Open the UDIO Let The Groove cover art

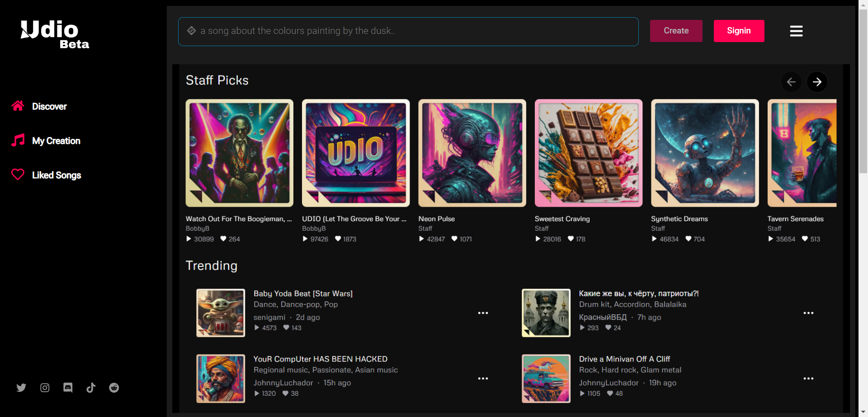coord(356,153)
